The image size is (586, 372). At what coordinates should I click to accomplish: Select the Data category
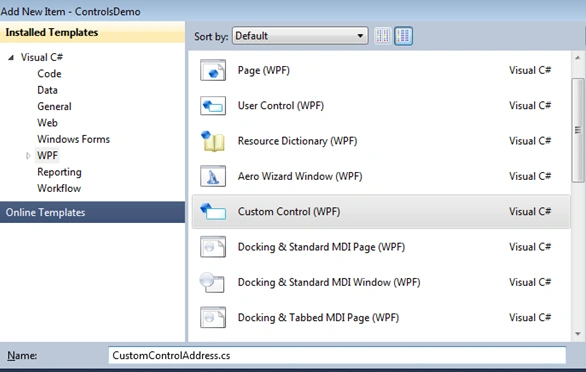tap(47, 90)
